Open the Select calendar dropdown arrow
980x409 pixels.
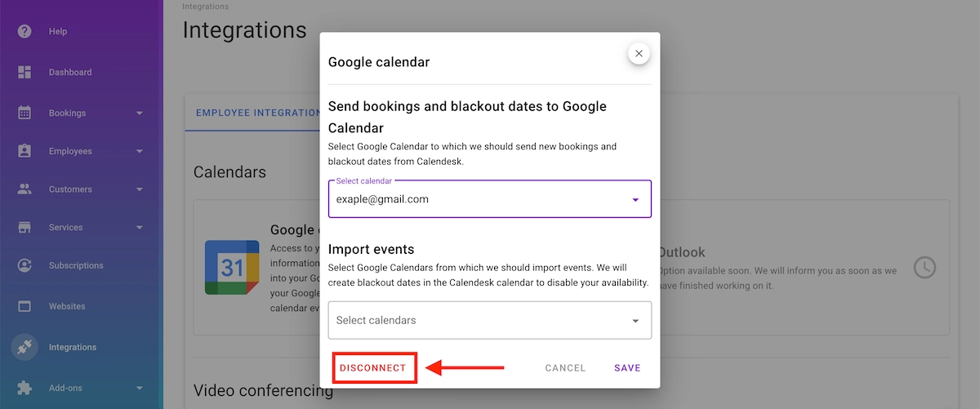coord(635,199)
